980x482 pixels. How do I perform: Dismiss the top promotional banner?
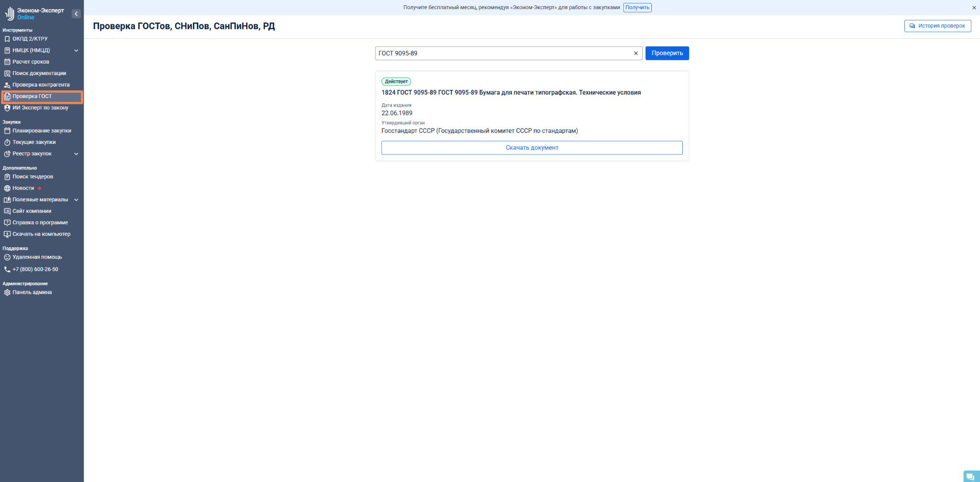[x=974, y=8]
